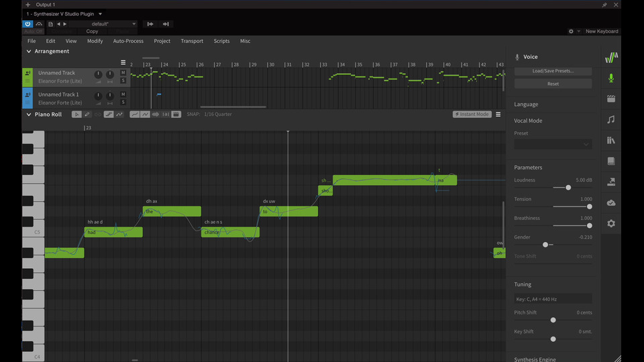Go to previous preset arrow

(x=58, y=24)
